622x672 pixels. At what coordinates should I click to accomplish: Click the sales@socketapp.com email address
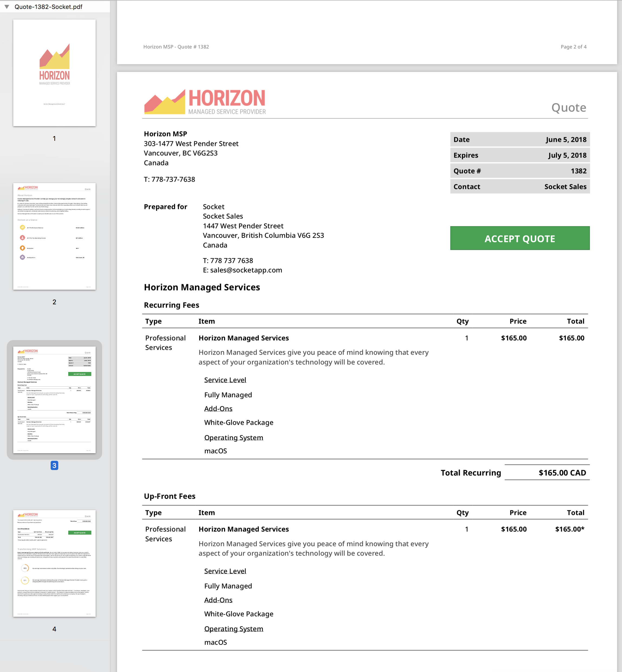[246, 270]
